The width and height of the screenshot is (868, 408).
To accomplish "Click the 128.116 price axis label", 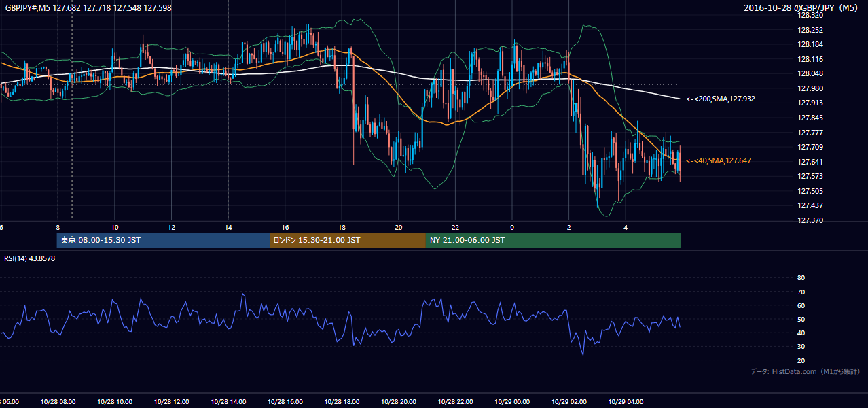I will point(810,59).
